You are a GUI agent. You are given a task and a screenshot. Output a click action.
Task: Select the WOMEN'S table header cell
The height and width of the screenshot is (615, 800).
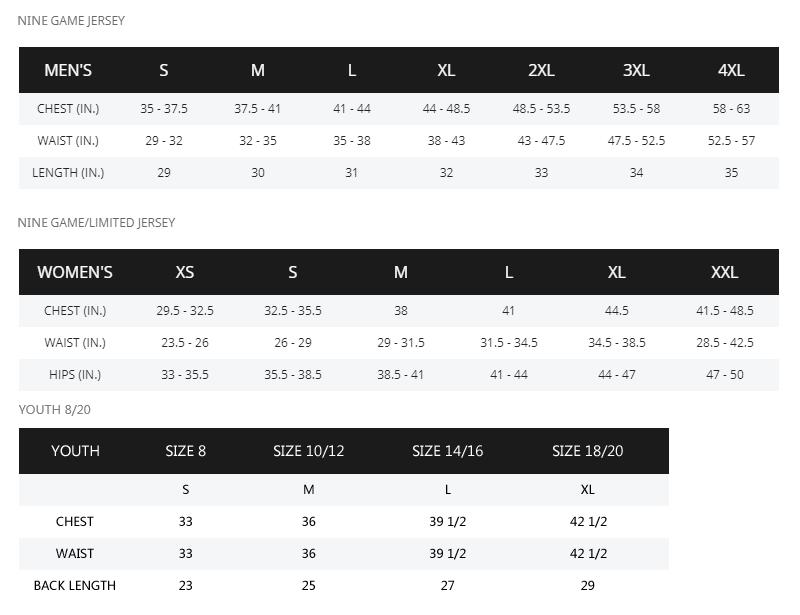tap(75, 272)
